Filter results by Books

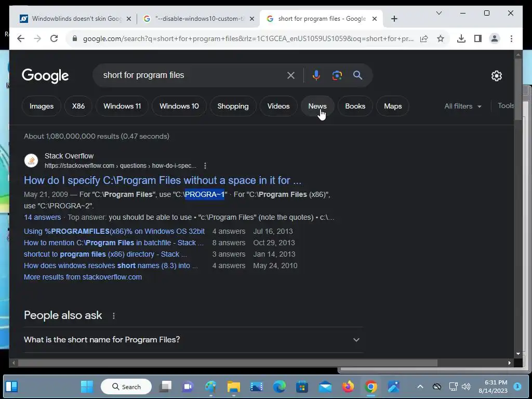click(x=355, y=106)
